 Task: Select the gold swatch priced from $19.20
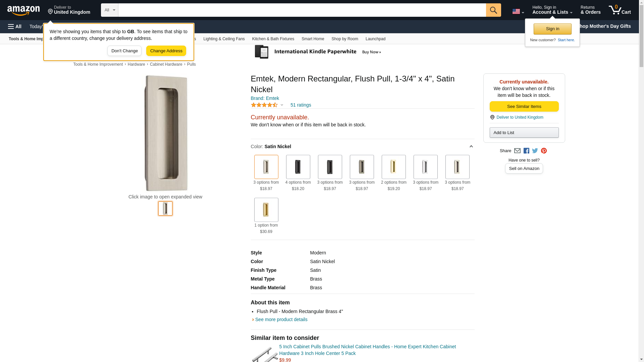393,167
